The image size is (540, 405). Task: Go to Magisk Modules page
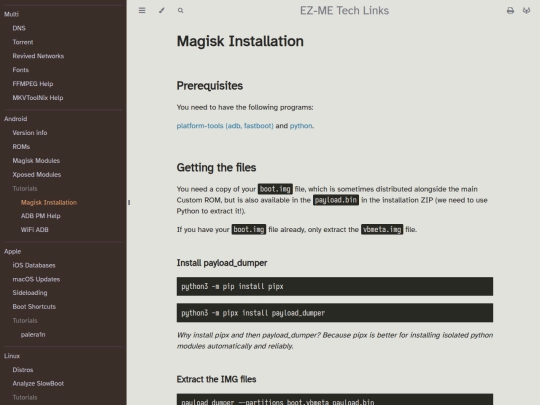[x=36, y=160]
